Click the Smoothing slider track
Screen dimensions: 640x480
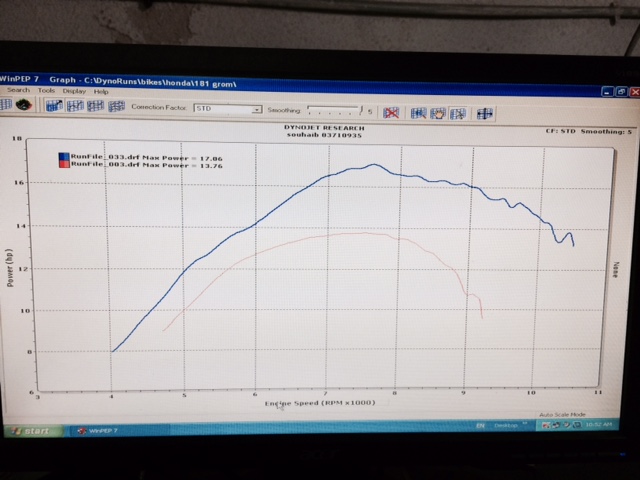334,109
